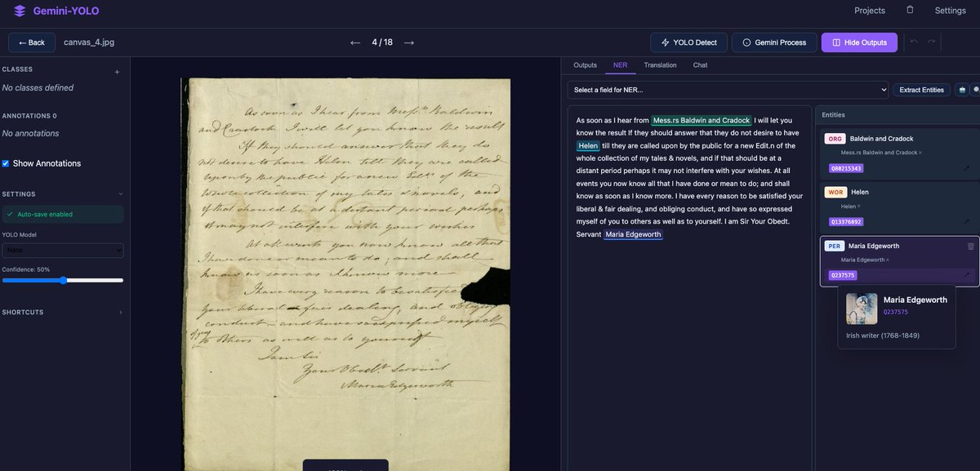The width and height of the screenshot is (980, 471).
Task: Edit the Maria Edgeworth Wikidata link
Action: click(967, 275)
